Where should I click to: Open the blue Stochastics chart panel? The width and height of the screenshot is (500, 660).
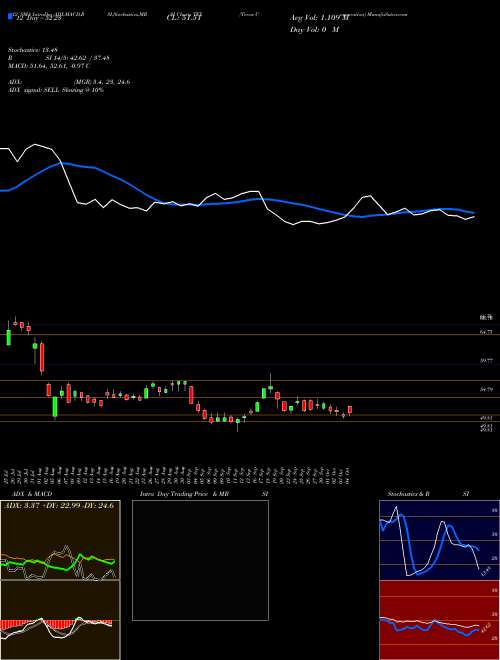pyautogui.click(x=439, y=540)
